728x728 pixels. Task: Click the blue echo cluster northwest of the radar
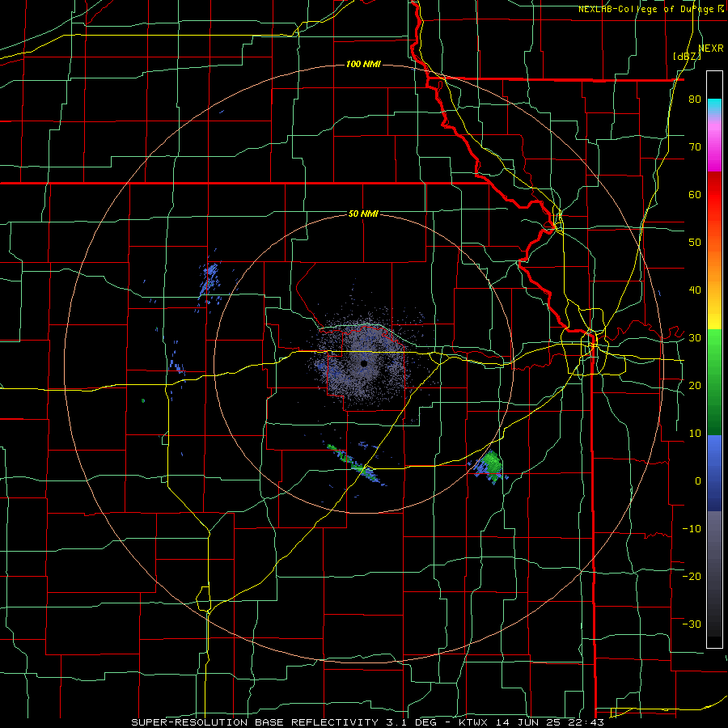[210, 280]
